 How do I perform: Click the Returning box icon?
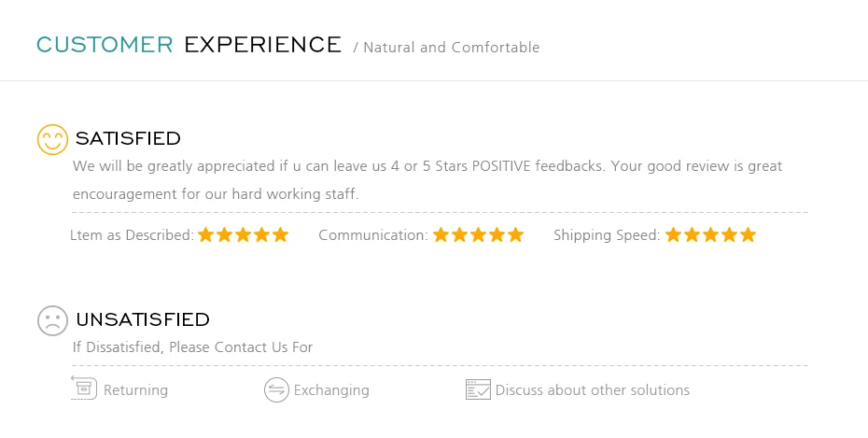(x=85, y=388)
